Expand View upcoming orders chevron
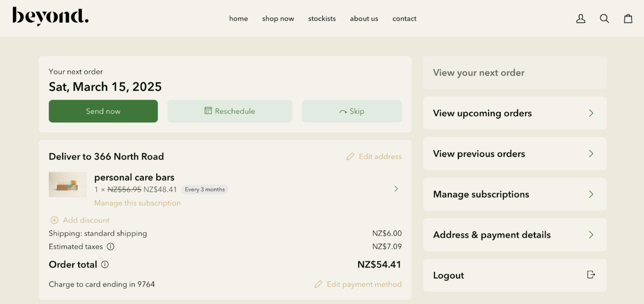Image resolution: width=644 pixels, height=304 pixels. [591, 113]
